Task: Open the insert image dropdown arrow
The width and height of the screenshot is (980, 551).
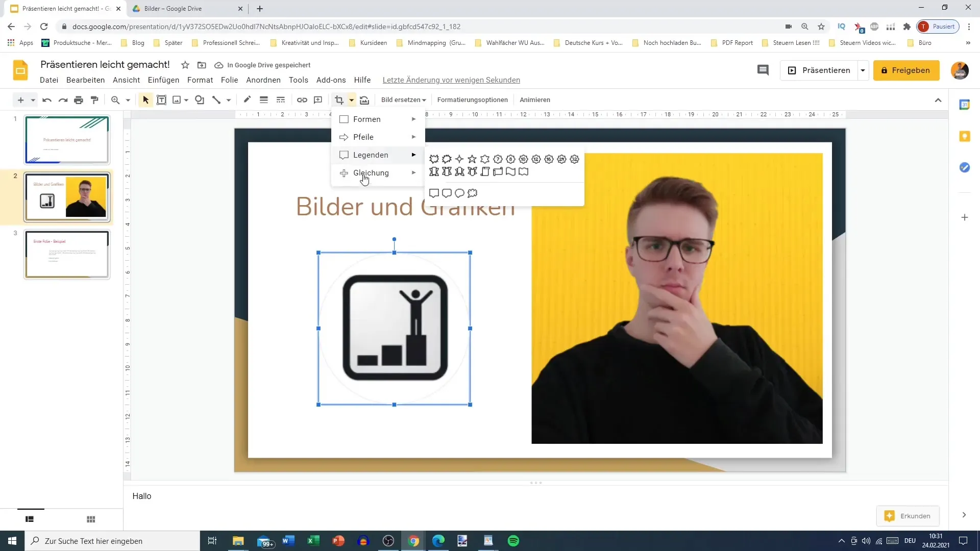Action: pyautogui.click(x=186, y=100)
